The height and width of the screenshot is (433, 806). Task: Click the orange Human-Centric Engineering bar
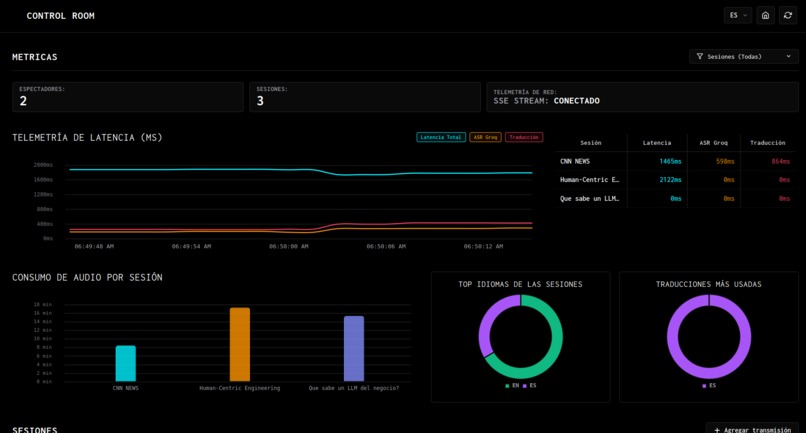pos(240,345)
